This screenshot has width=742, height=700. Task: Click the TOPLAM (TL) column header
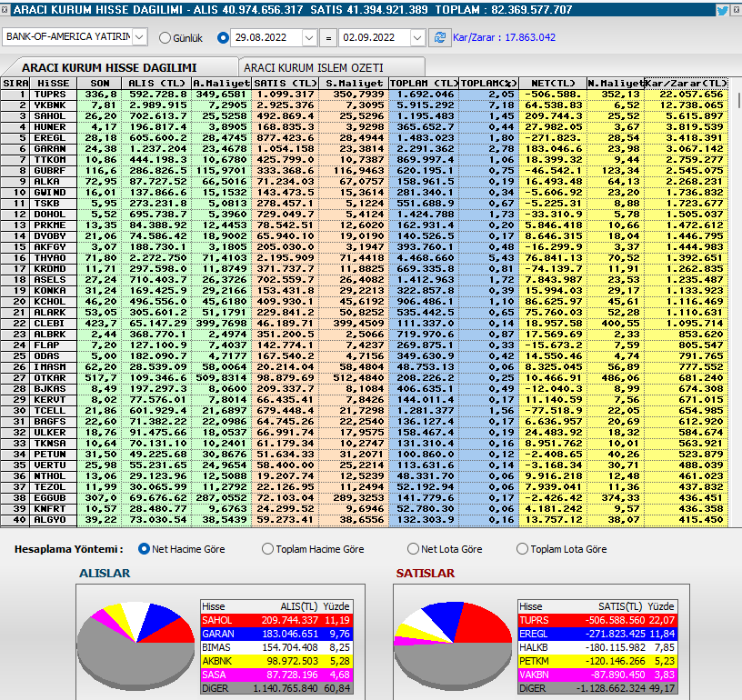424,84
